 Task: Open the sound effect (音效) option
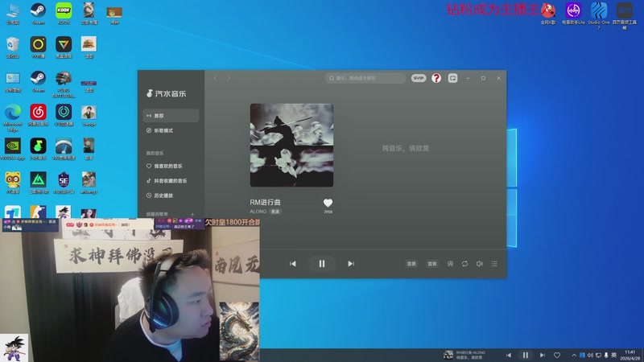pyautogui.click(x=432, y=264)
